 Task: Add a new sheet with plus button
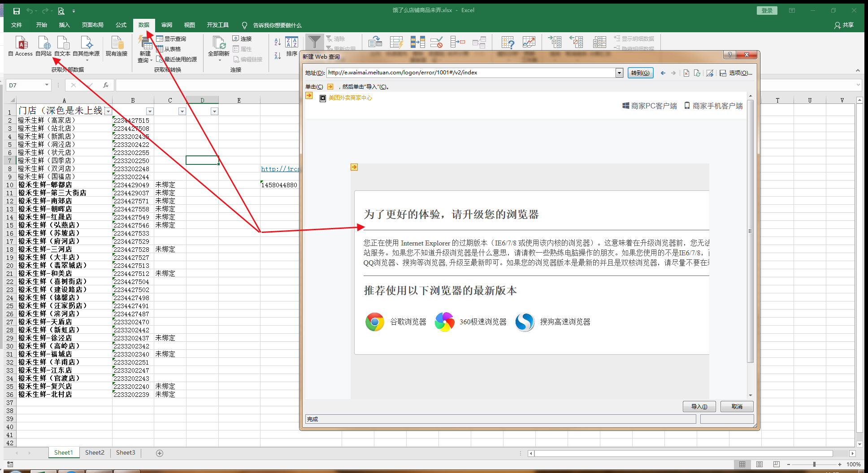click(x=160, y=453)
